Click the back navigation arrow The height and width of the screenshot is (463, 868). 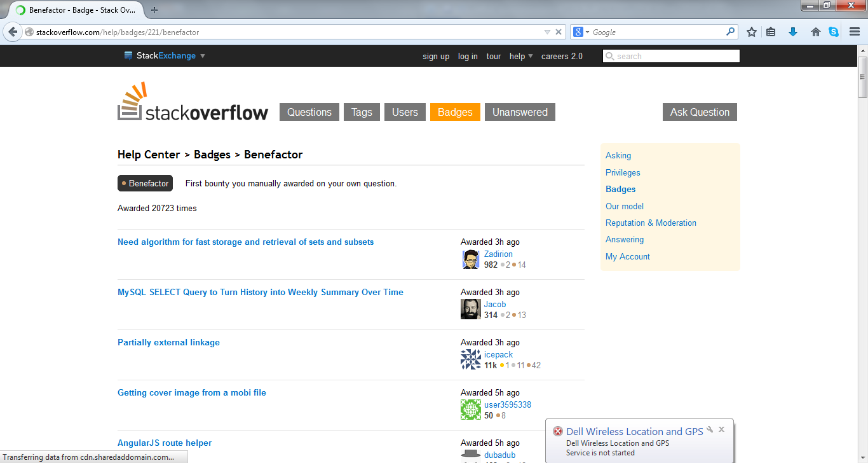(13, 31)
